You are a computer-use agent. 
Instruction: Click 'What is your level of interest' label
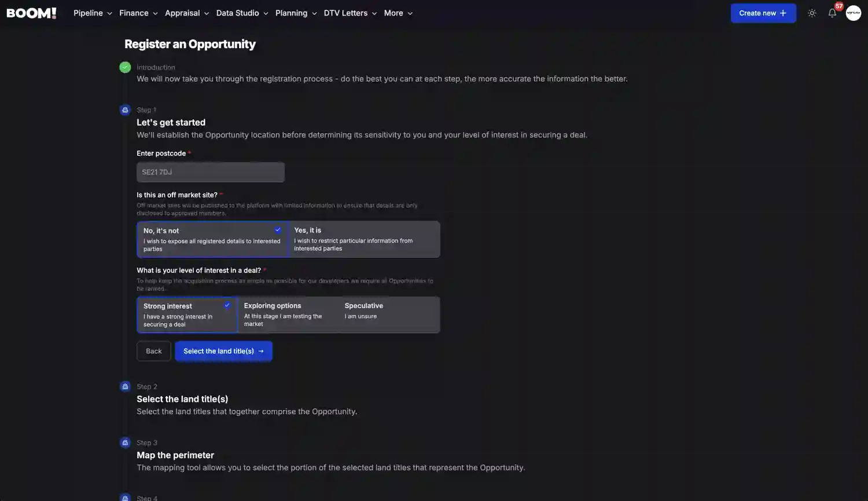198,270
